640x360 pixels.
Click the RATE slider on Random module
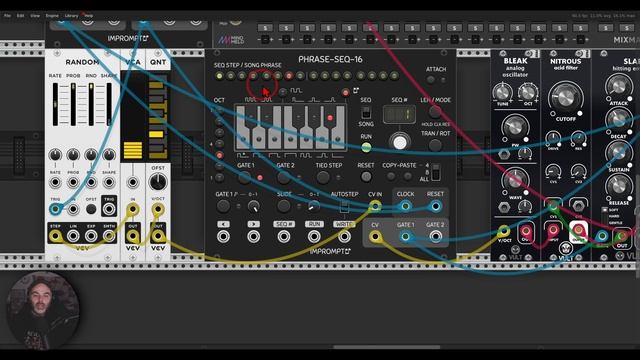(x=55, y=104)
